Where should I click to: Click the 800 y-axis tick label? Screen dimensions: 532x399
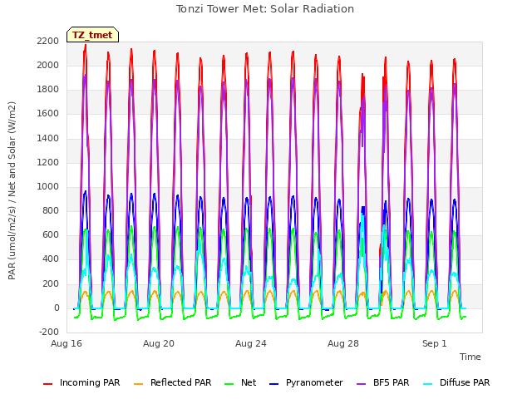[x=51, y=210]
